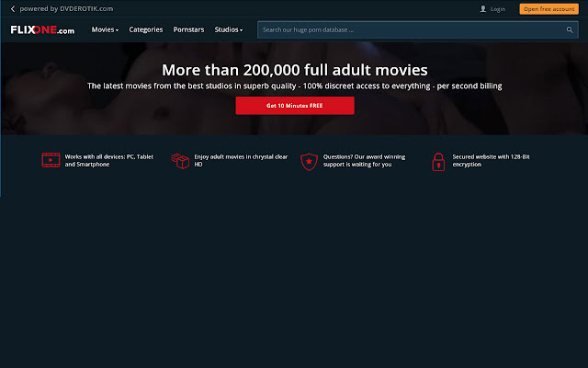588x368 pixels.
Task: Click the user silhouette icon next to Login
Action: (483, 8)
